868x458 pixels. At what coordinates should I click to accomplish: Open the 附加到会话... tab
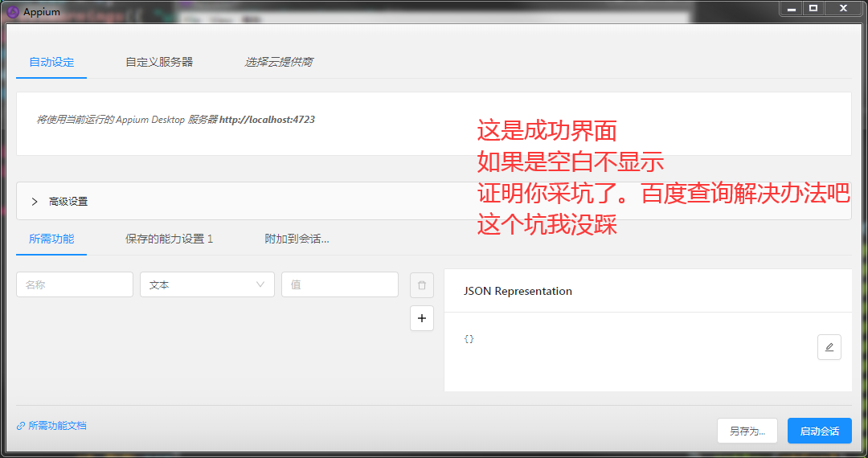[297, 239]
